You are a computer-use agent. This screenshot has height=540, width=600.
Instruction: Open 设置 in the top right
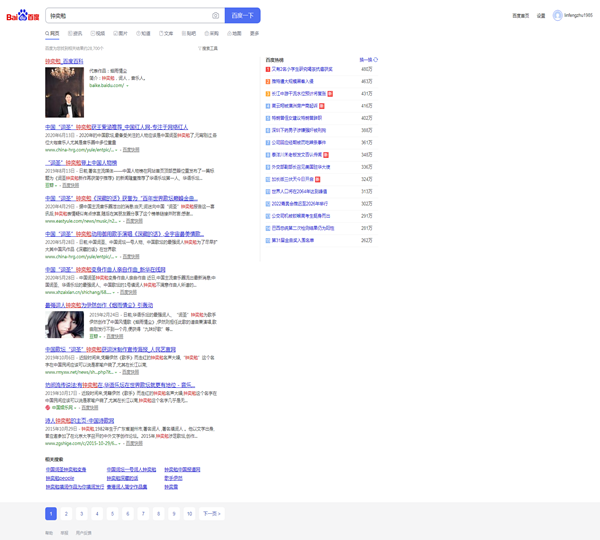point(541,16)
